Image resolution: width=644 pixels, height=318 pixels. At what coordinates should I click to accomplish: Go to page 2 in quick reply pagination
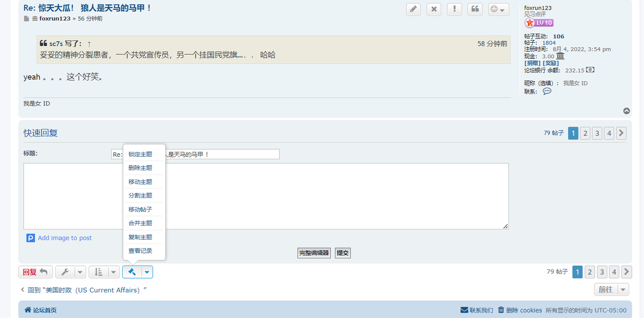tap(585, 133)
